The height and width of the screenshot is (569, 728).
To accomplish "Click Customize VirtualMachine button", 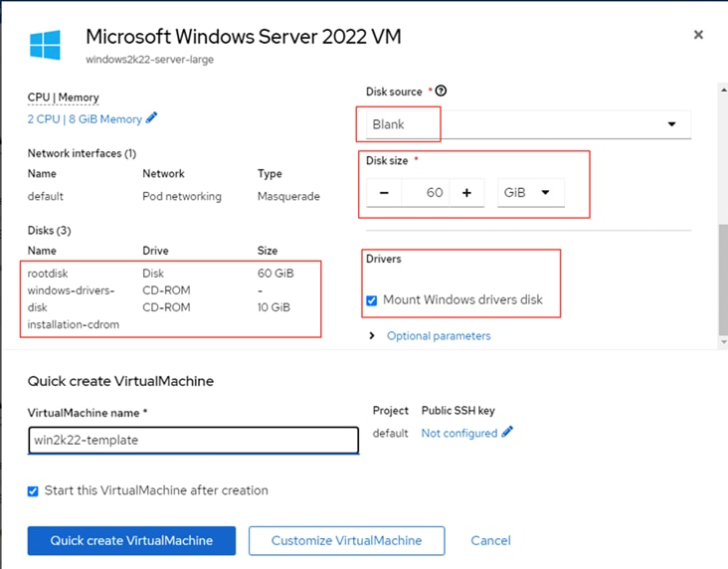I will tap(346, 540).
